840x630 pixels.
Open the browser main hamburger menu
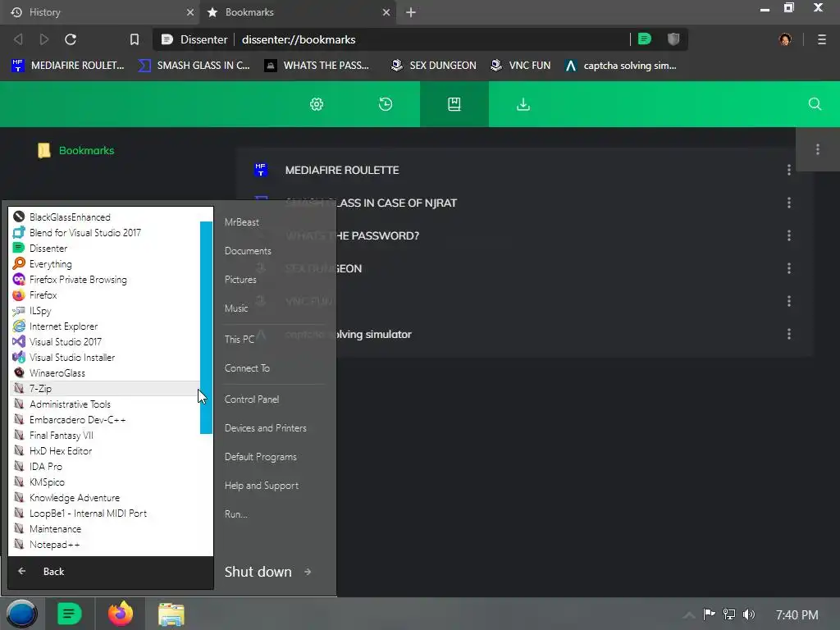coord(822,39)
